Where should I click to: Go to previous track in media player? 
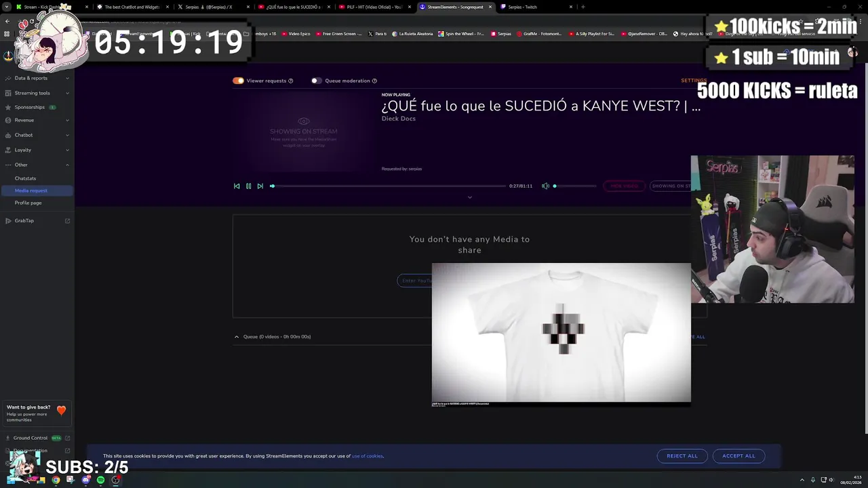tap(237, 186)
